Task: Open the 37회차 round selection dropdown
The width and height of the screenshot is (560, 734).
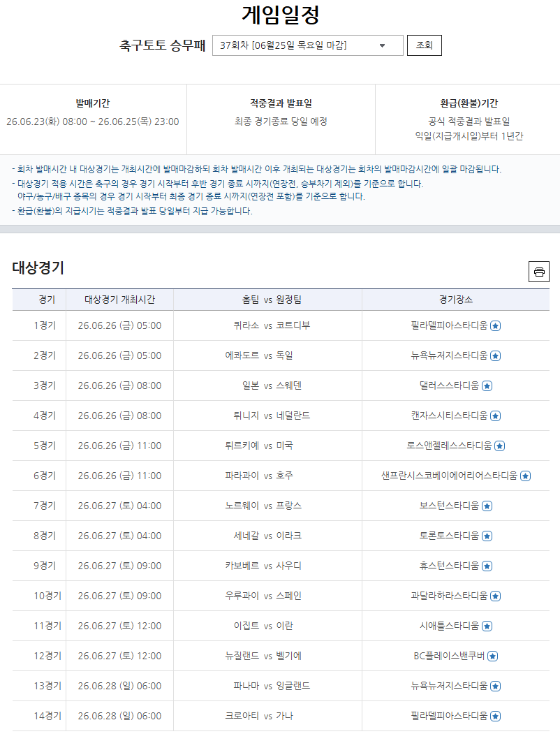Action: 308,45
